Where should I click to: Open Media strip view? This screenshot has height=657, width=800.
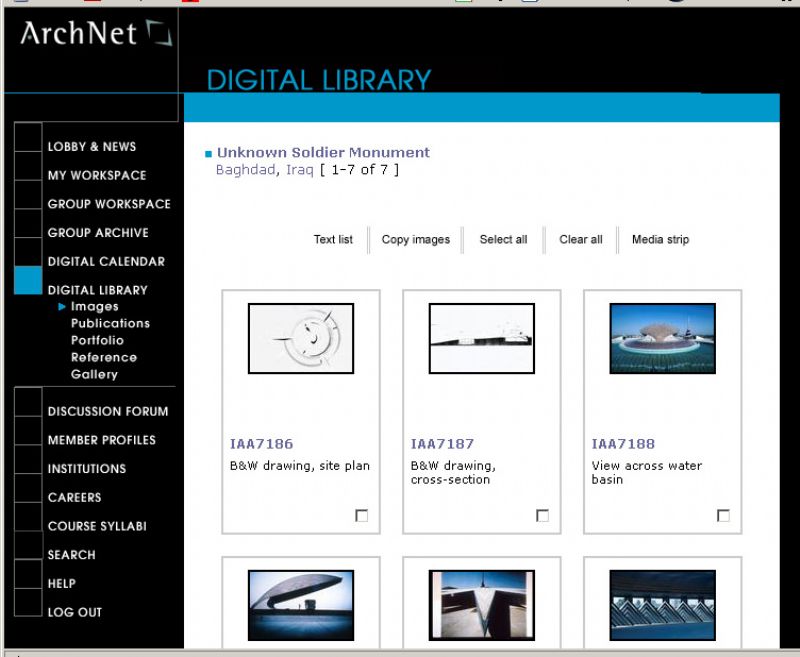click(660, 239)
